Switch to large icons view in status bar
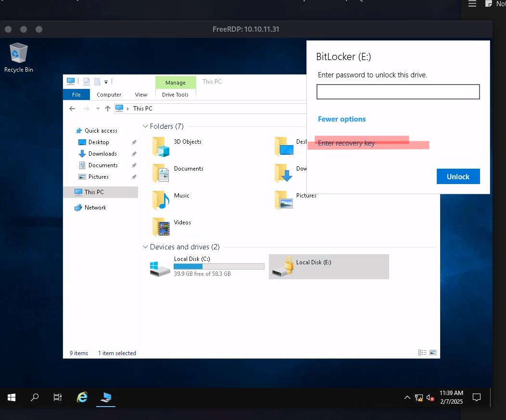This screenshot has height=420, width=506. pyautogui.click(x=433, y=353)
